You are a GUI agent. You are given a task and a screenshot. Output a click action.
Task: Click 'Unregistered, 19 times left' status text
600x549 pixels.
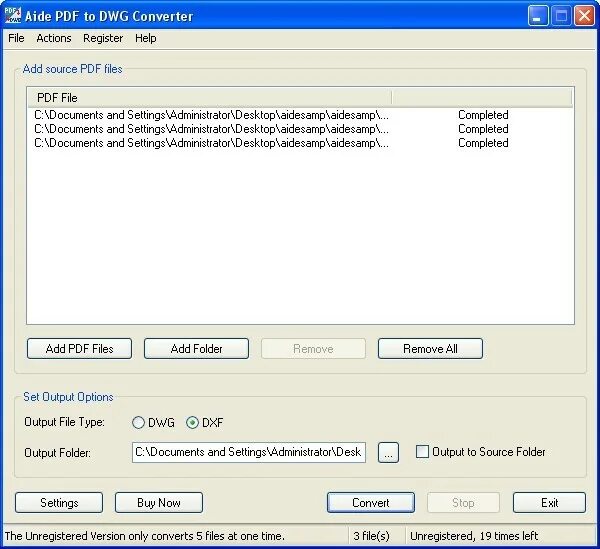pos(474,536)
